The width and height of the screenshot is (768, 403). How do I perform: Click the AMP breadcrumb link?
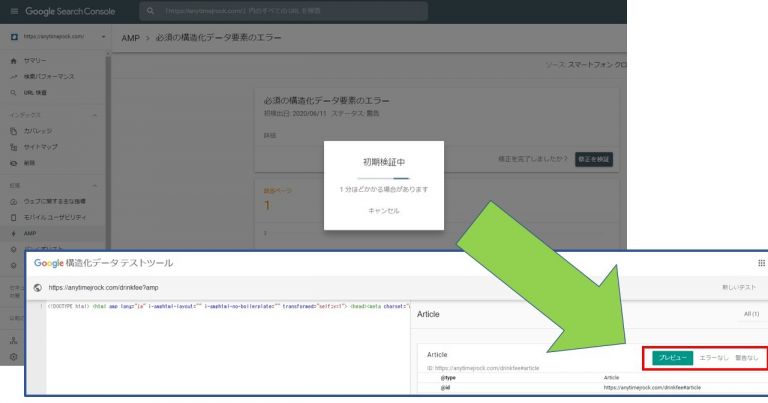130,38
